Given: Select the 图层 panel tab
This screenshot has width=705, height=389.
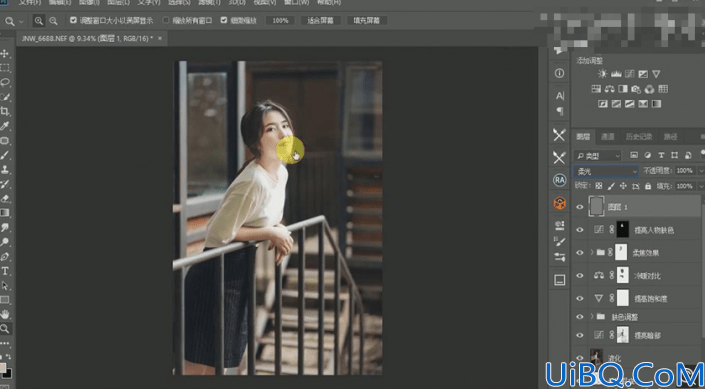Looking at the screenshot, I should coord(583,137).
